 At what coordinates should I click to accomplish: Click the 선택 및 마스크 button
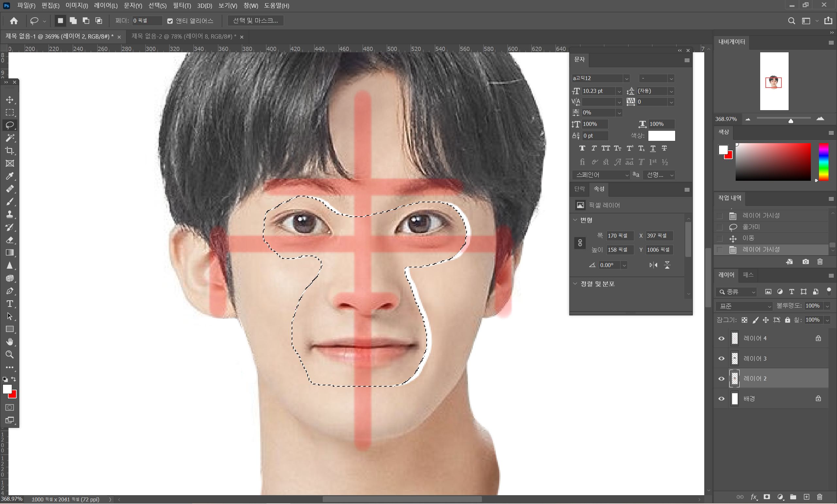point(255,21)
